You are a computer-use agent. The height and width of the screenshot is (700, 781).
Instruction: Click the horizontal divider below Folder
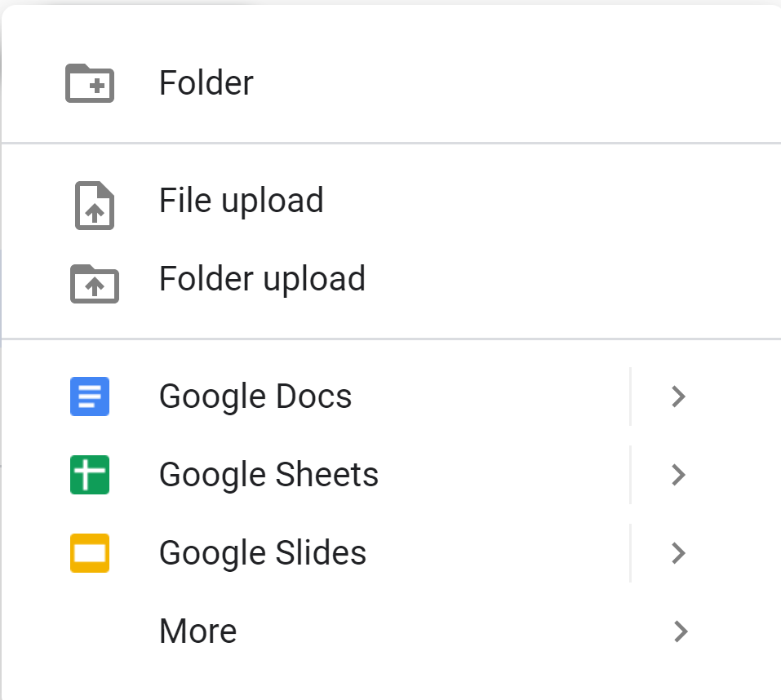pyautogui.click(x=390, y=144)
